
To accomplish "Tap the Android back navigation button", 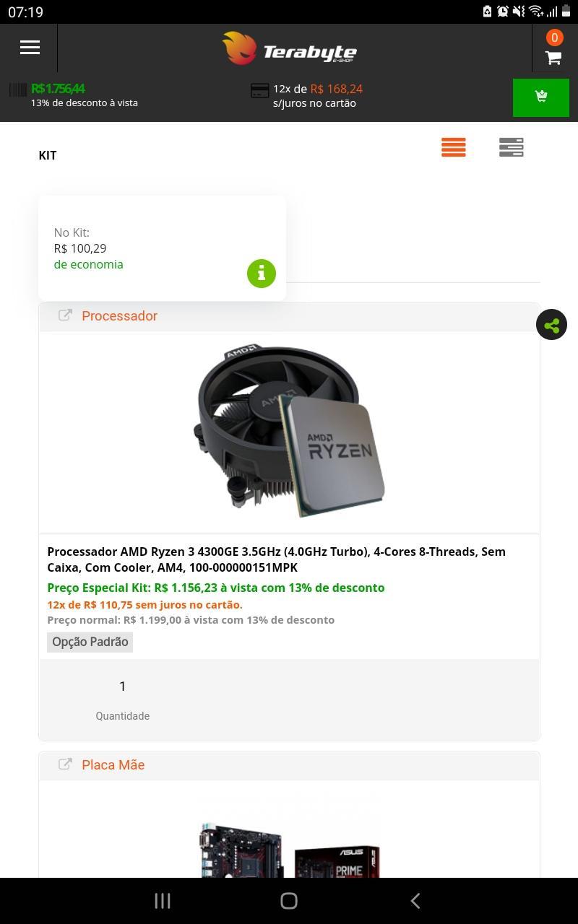I will pos(415,900).
